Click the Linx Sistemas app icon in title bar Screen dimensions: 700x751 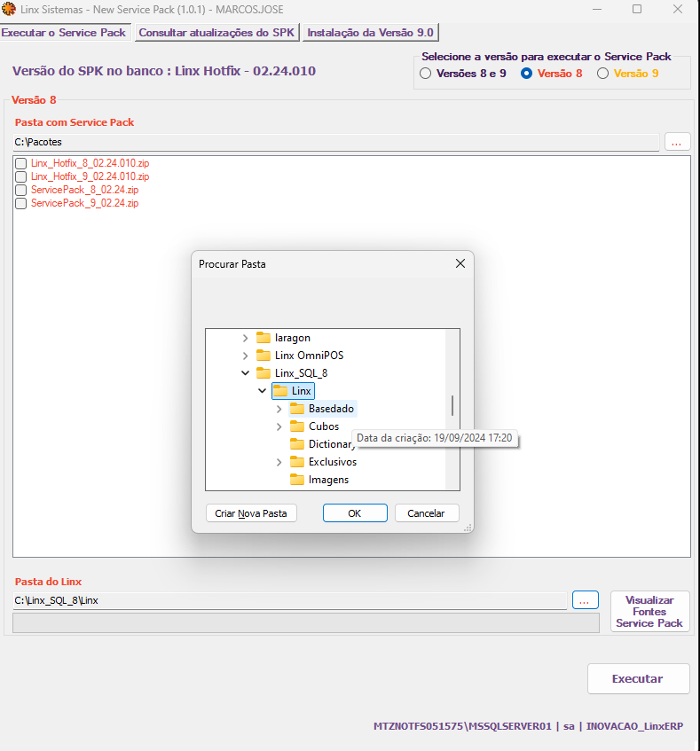coord(9,9)
